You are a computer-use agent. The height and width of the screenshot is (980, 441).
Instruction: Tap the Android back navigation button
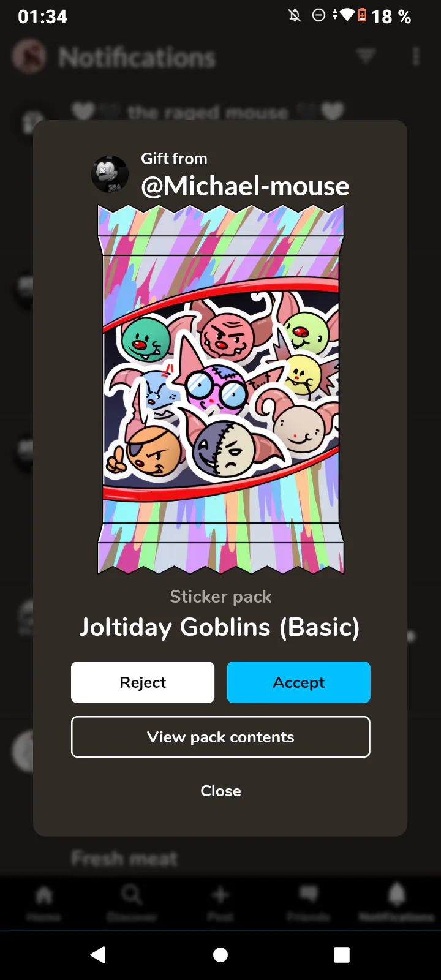[98, 954]
